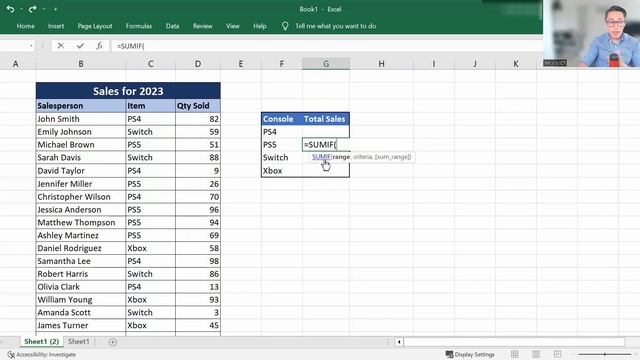Image resolution: width=640 pixels, height=360 pixels.
Task: Open the Review ribbon tab
Action: [x=202, y=26]
